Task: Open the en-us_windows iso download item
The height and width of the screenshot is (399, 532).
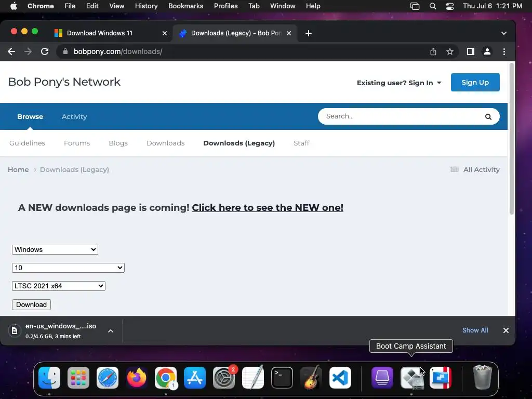Action: click(x=60, y=330)
